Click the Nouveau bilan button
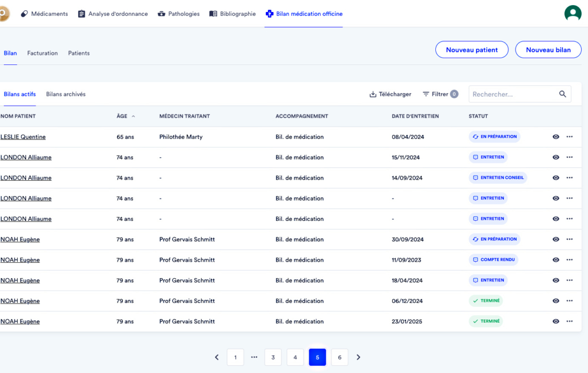 548,50
